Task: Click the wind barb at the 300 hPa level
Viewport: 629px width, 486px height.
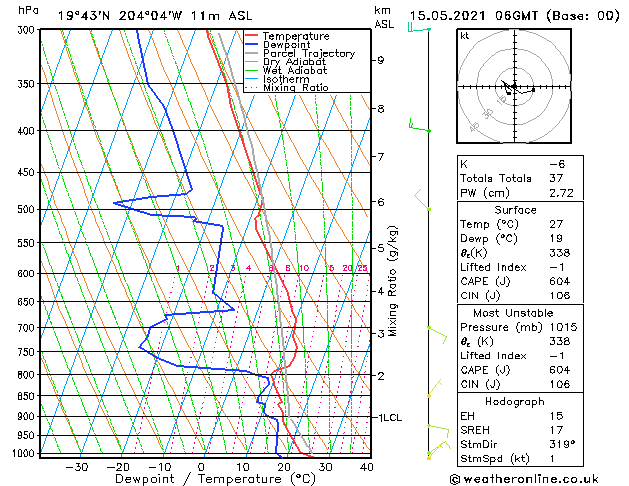Action: click(419, 28)
